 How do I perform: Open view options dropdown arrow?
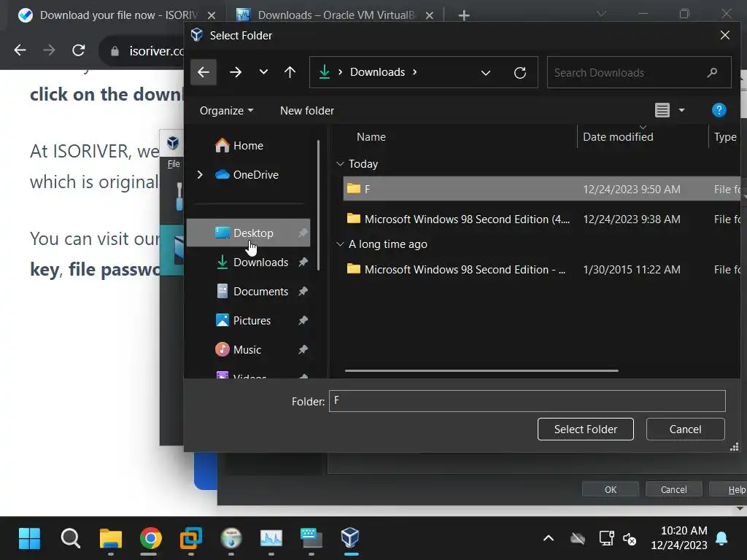pyautogui.click(x=682, y=111)
